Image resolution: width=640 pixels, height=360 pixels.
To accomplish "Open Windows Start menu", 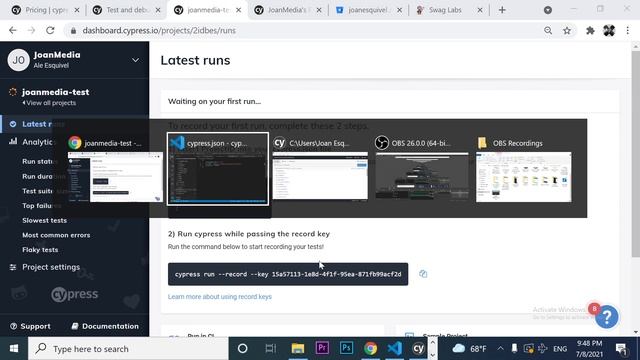I will (14, 349).
